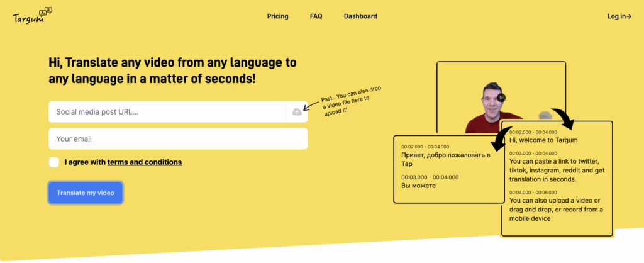Go to the FAQ section
The width and height of the screenshot is (644, 263).
tap(316, 16)
